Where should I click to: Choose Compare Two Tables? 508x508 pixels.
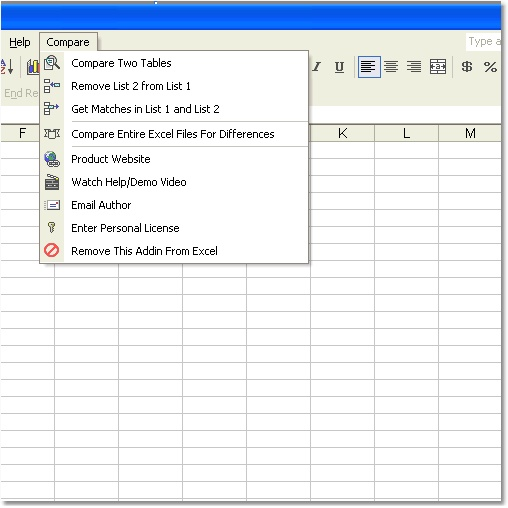174,63
